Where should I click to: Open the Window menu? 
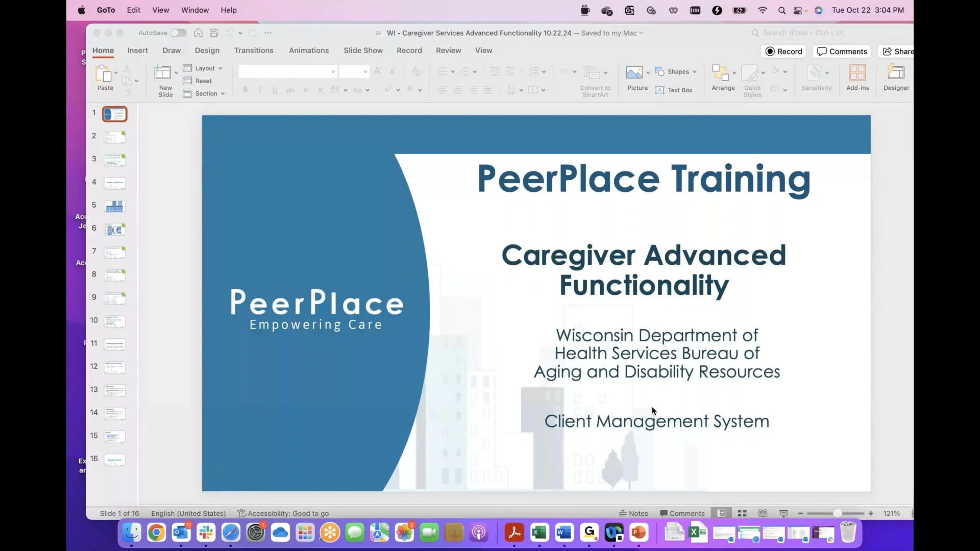194,10
